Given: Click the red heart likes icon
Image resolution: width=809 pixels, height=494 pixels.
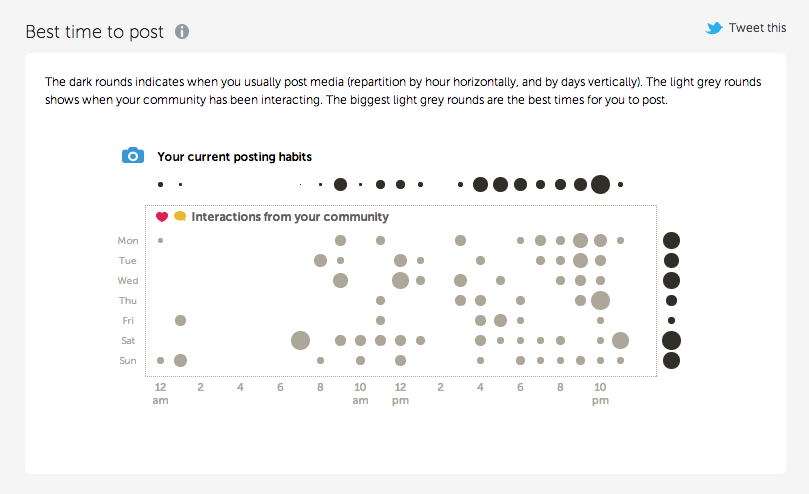Looking at the screenshot, I should [162, 217].
